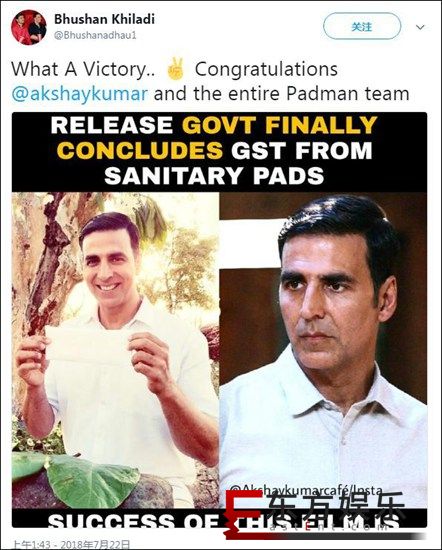442x550 pixels.
Task: Click the @Akshaykumarcafé/Insta credit caption
Action: [305, 490]
